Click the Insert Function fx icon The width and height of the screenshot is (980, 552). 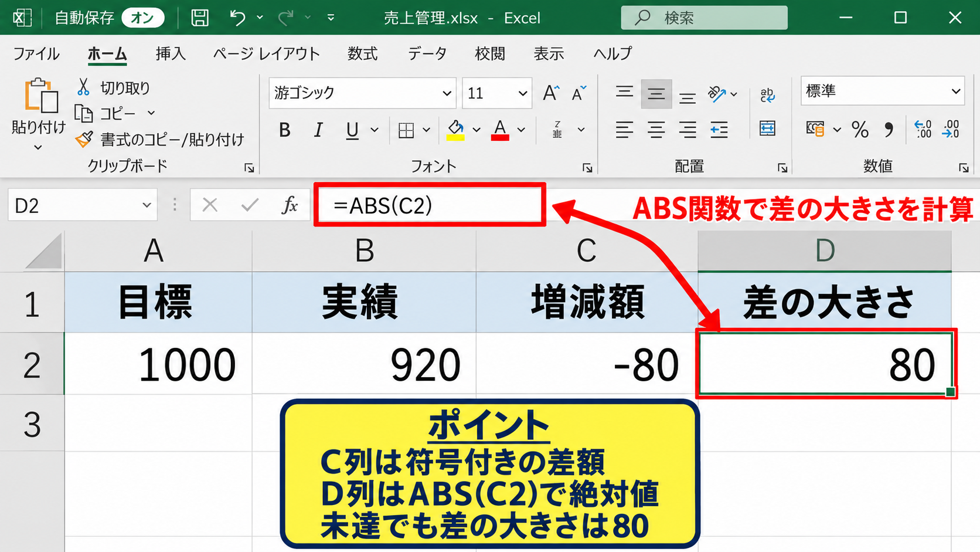[x=290, y=205]
